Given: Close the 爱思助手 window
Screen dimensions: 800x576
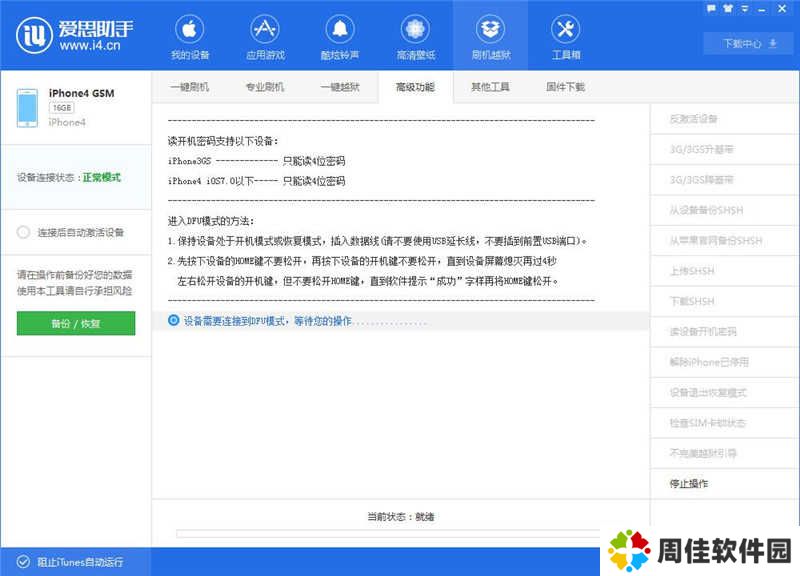Looking at the screenshot, I should tap(782, 8).
